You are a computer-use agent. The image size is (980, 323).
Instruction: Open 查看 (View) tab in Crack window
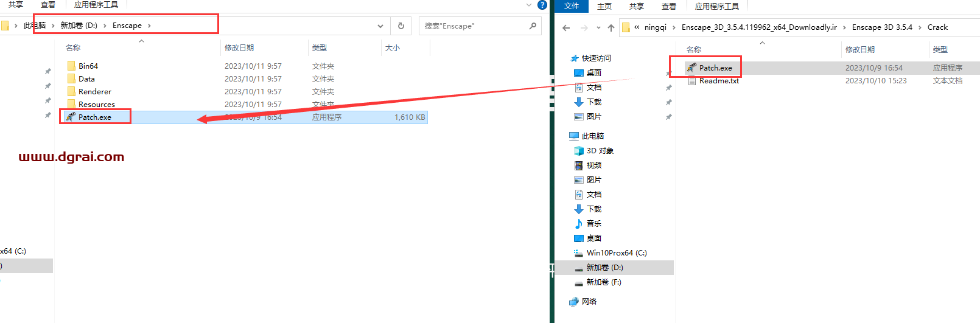(669, 6)
